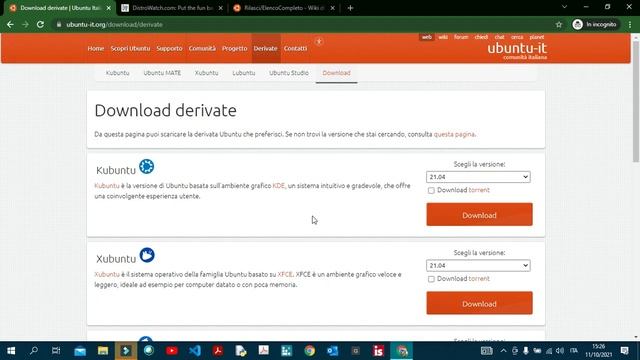
Task: Open Task View from the taskbar
Action: [x=56, y=351]
